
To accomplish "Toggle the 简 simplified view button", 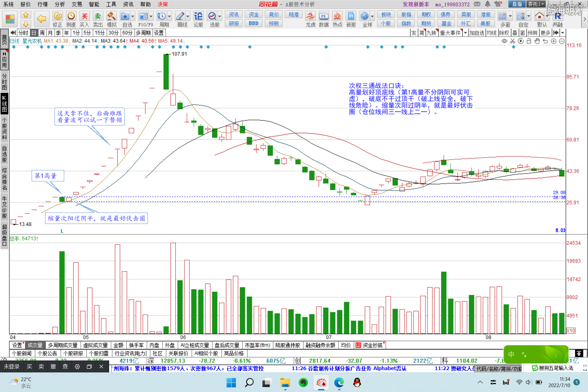I will 422,33.
